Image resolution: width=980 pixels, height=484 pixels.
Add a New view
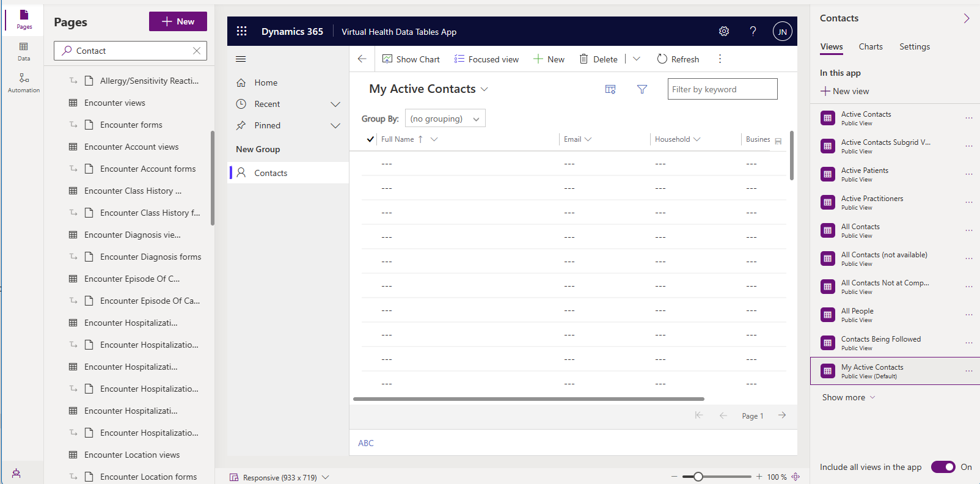pyautogui.click(x=844, y=91)
